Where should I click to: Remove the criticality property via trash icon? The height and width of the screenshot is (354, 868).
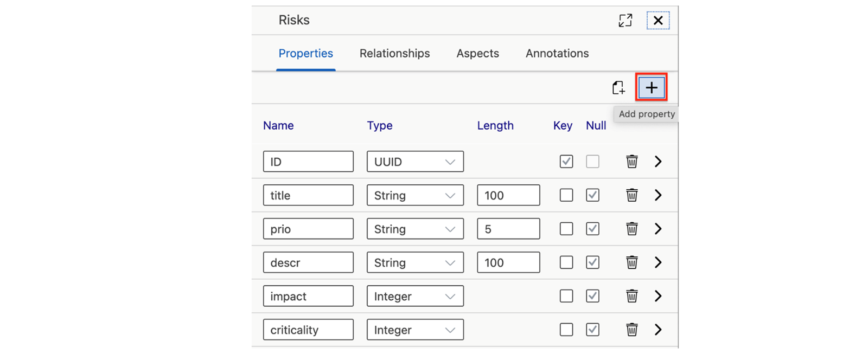631,330
